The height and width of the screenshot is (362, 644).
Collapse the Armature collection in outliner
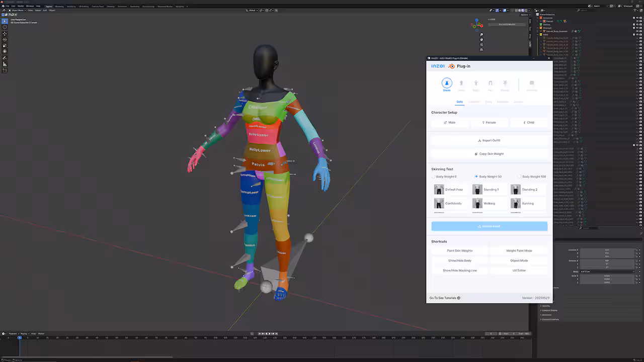tap(538, 18)
